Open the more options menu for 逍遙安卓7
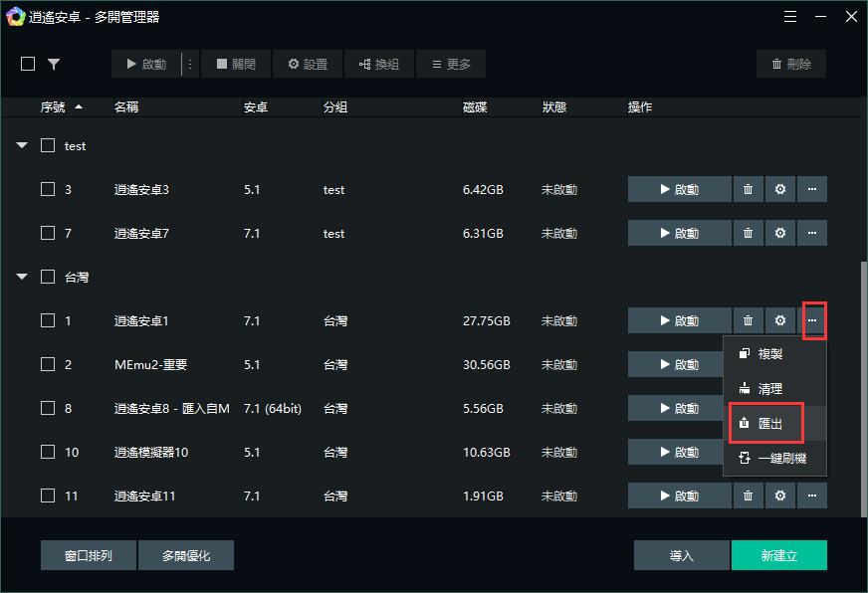 [x=811, y=233]
